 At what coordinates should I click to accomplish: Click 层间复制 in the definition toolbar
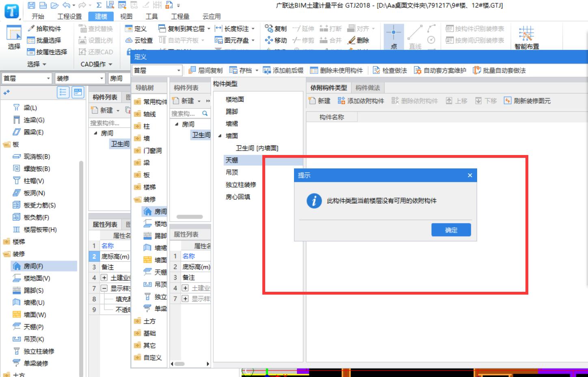tap(206, 70)
